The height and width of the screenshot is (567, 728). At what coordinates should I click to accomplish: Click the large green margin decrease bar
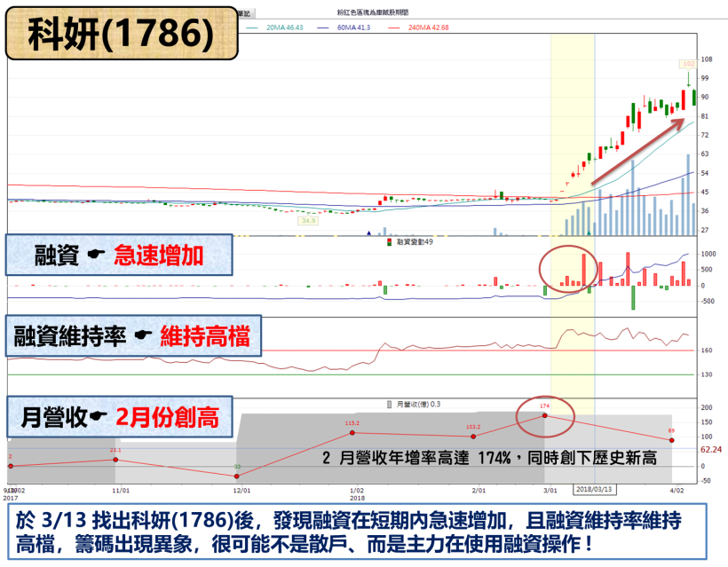click(x=633, y=298)
